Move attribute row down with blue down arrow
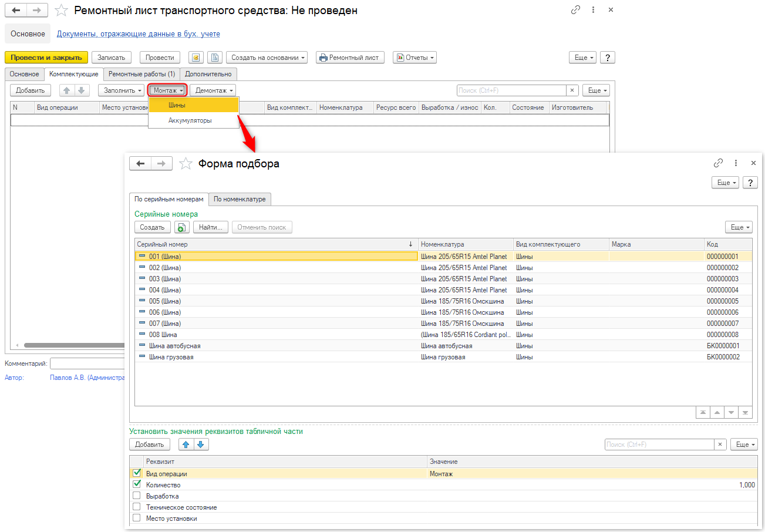The height and width of the screenshot is (532, 765). tap(201, 445)
